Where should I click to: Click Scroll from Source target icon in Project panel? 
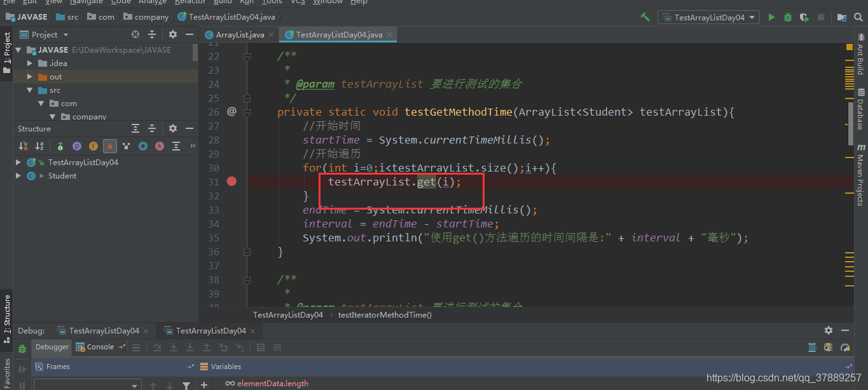pos(135,34)
